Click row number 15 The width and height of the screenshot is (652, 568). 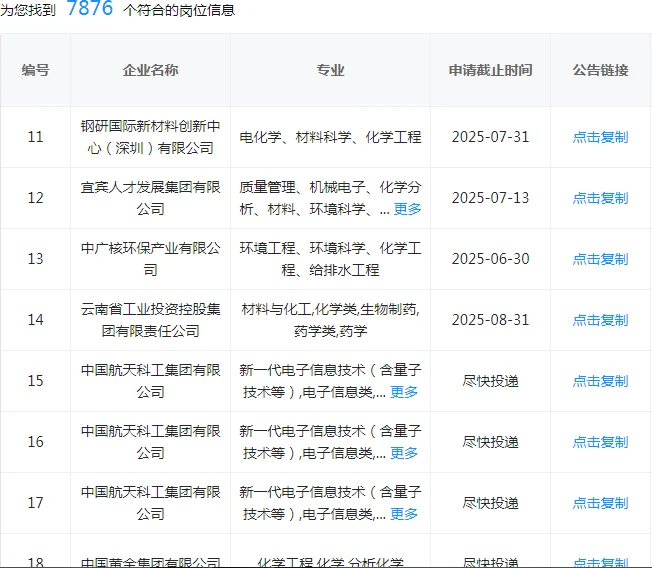click(x=35, y=381)
